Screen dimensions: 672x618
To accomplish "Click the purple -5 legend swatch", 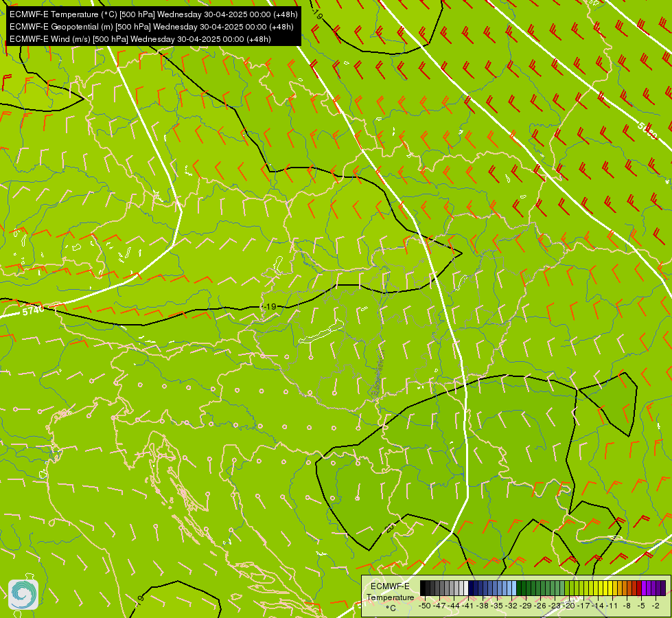I will click(644, 588).
